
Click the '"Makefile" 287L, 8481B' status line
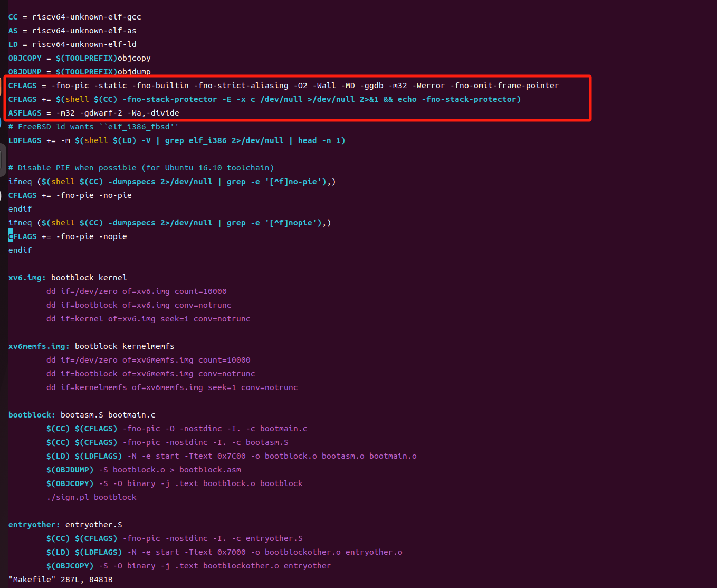pyautogui.click(x=61, y=580)
